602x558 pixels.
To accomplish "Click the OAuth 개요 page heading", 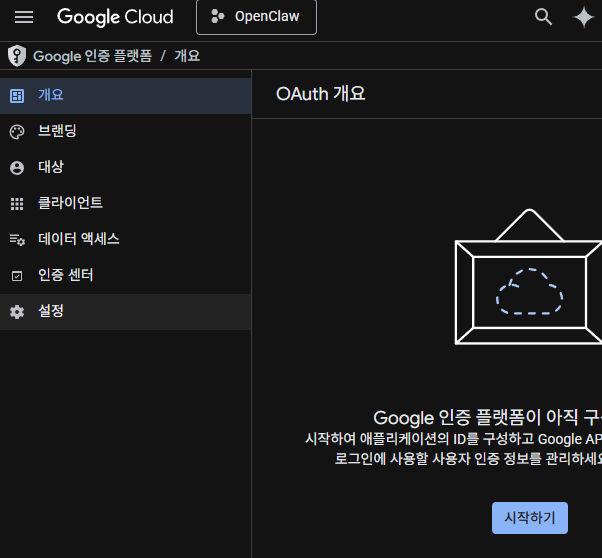I will [321, 94].
